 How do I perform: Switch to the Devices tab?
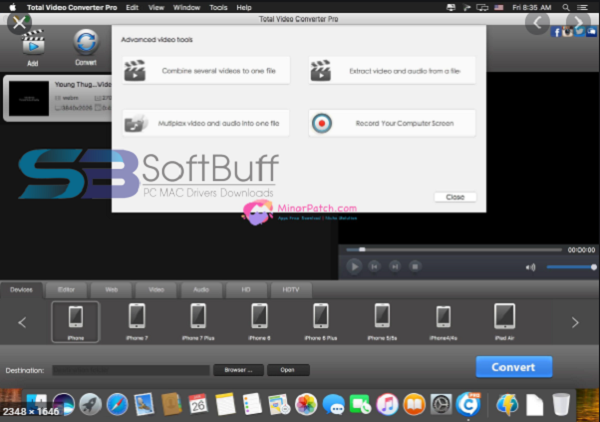click(x=21, y=290)
